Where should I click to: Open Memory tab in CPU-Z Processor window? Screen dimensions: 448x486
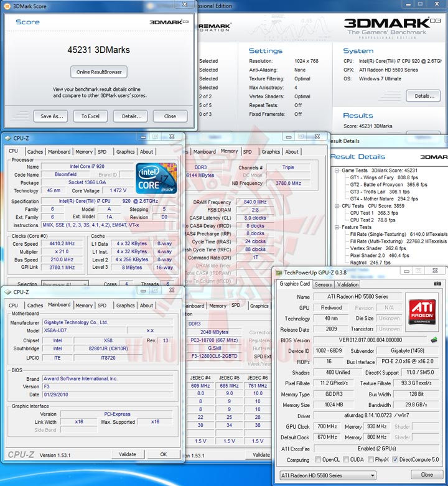(x=84, y=152)
